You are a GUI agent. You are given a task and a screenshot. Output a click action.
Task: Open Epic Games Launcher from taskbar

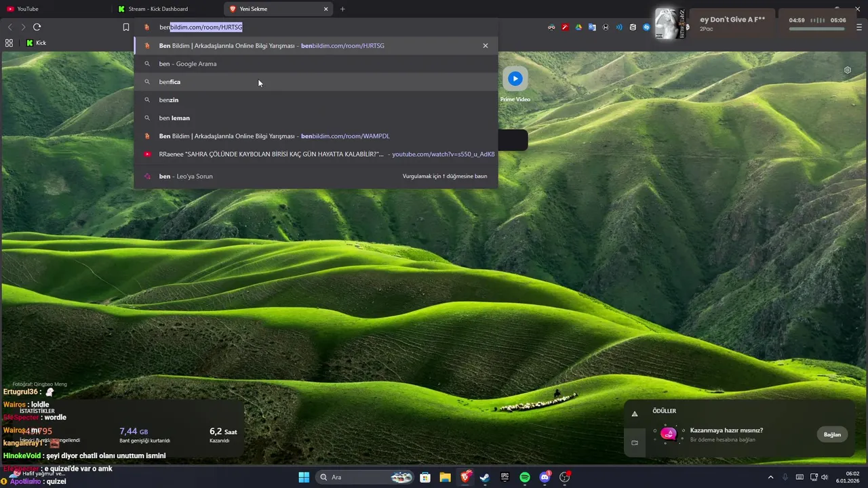pyautogui.click(x=505, y=477)
